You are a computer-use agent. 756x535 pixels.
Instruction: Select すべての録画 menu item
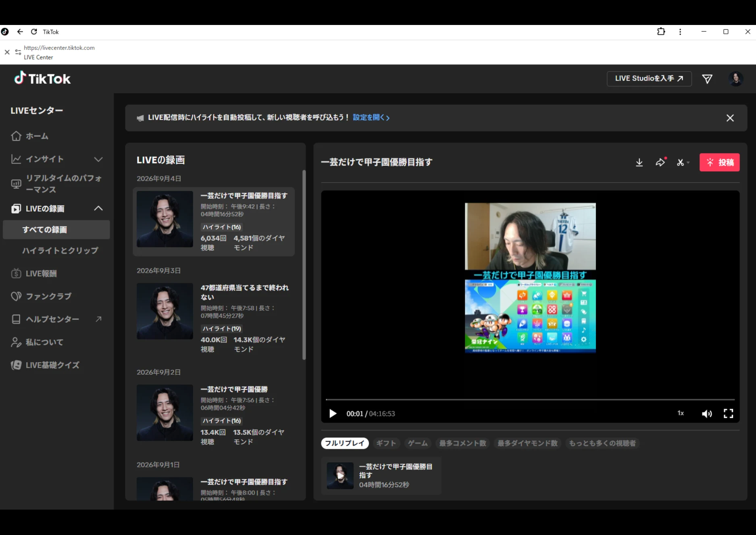click(56, 230)
